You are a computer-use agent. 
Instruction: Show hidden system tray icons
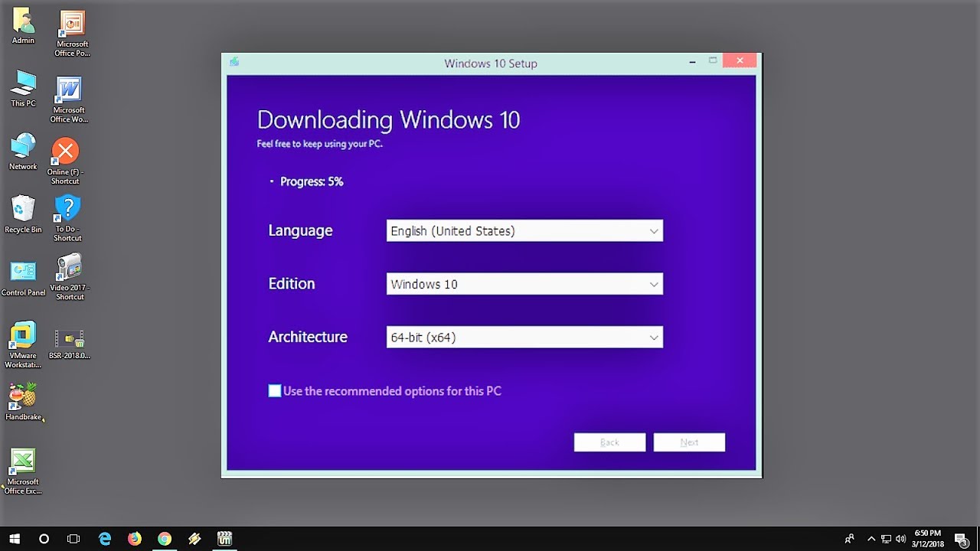point(871,539)
